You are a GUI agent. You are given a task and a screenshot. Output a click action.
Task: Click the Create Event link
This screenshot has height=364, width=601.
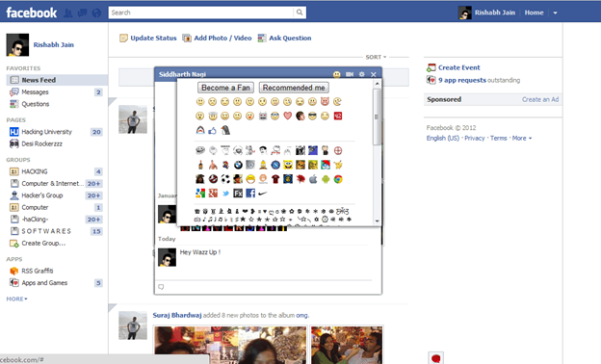pyautogui.click(x=458, y=67)
